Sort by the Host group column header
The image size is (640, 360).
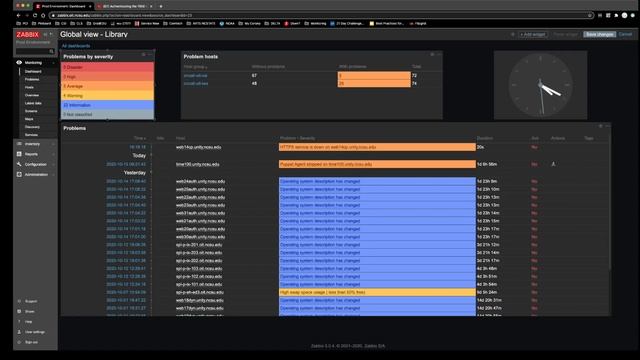point(196,67)
